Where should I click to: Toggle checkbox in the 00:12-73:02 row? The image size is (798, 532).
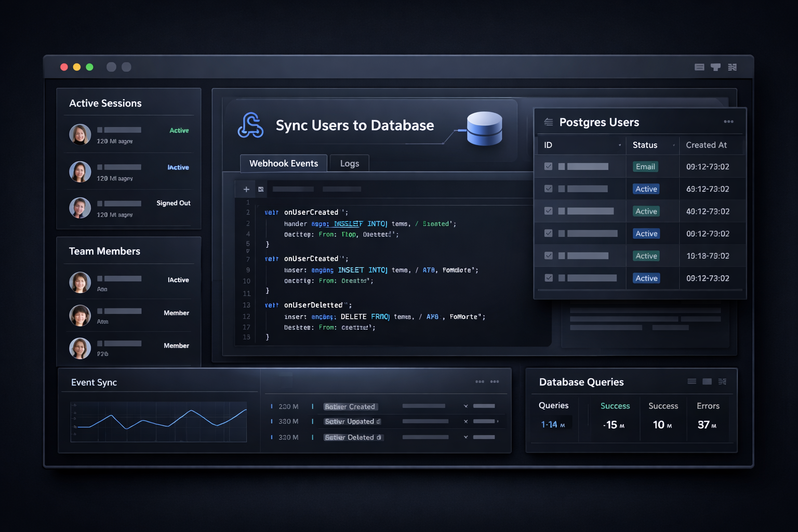click(548, 233)
